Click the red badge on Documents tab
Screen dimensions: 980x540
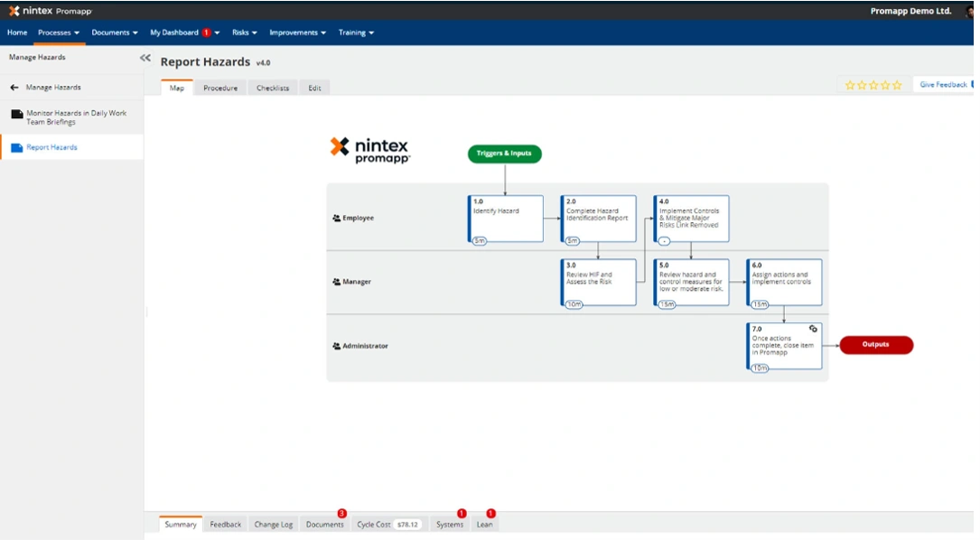click(x=342, y=513)
